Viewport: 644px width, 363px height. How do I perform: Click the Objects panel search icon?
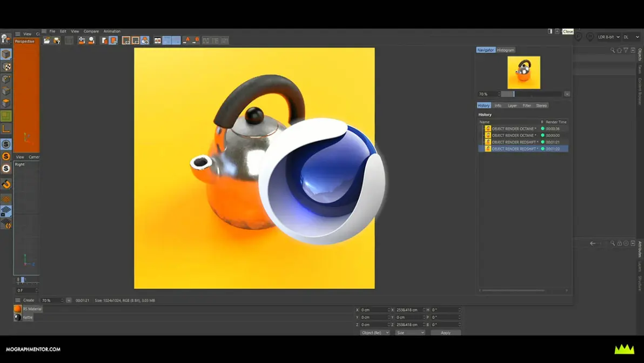pyautogui.click(x=612, y=50)
